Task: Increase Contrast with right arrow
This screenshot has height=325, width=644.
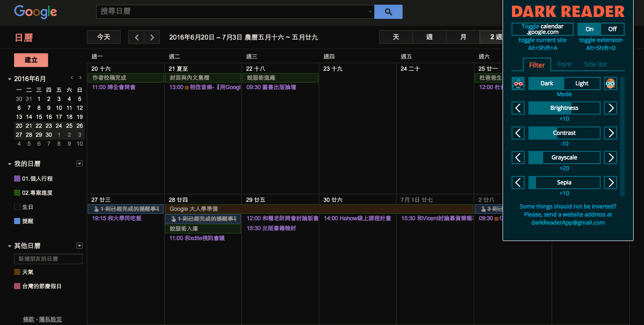Action: (611, 133)
